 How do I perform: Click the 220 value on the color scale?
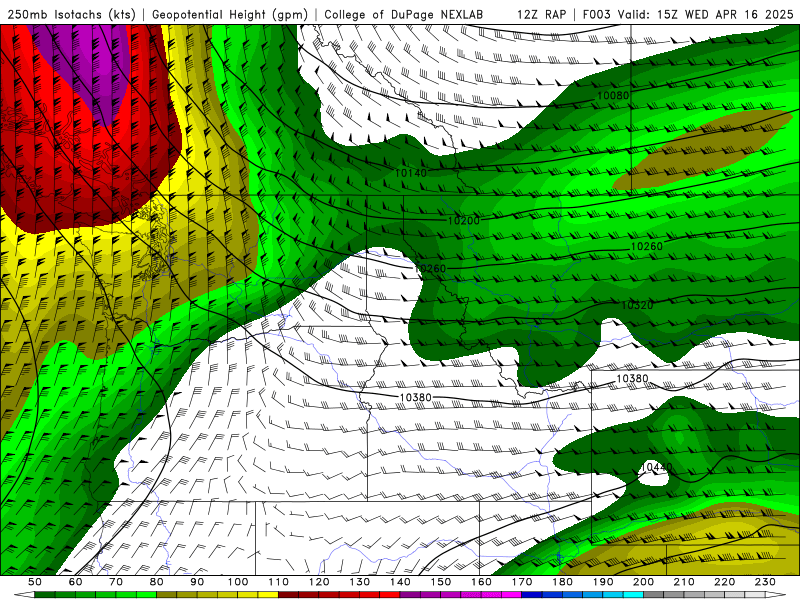click(725, 582)
